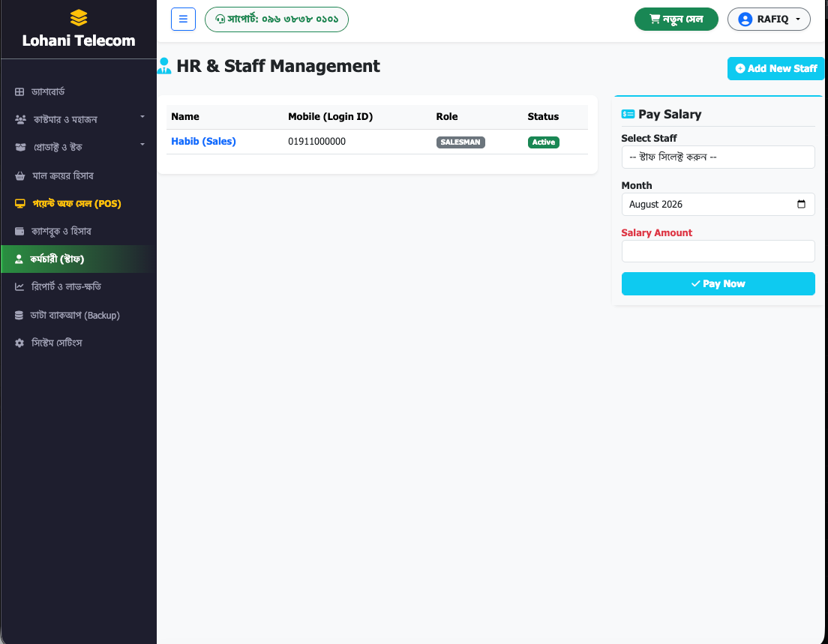The width and height of the screenshot is (828, 644).
Task: Open the RAFIQ user account dropdown
Action: pos(768,19)
